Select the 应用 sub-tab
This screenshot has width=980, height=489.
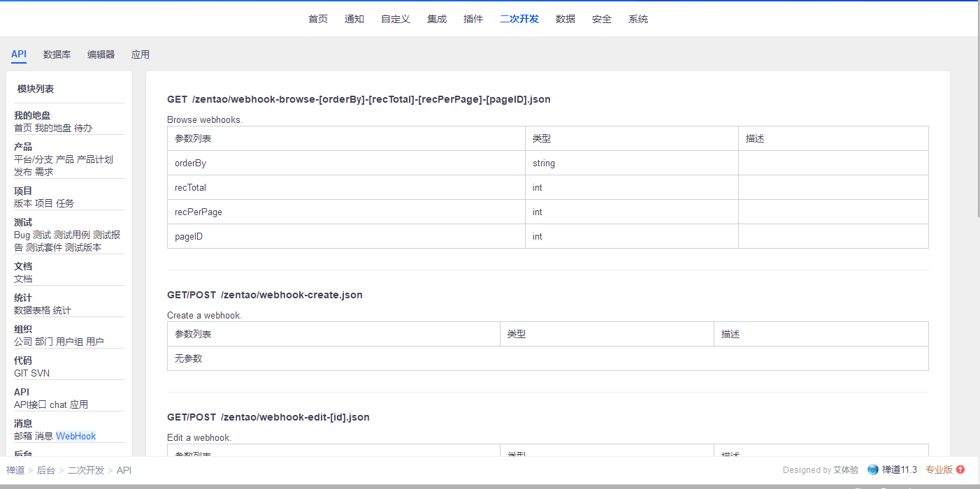[x=140, y=54]
